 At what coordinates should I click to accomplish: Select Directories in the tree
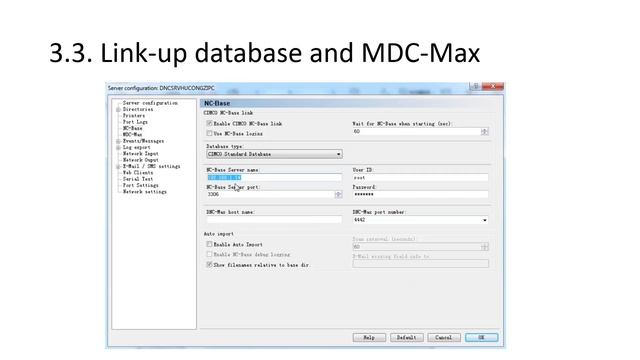[138, 109]
